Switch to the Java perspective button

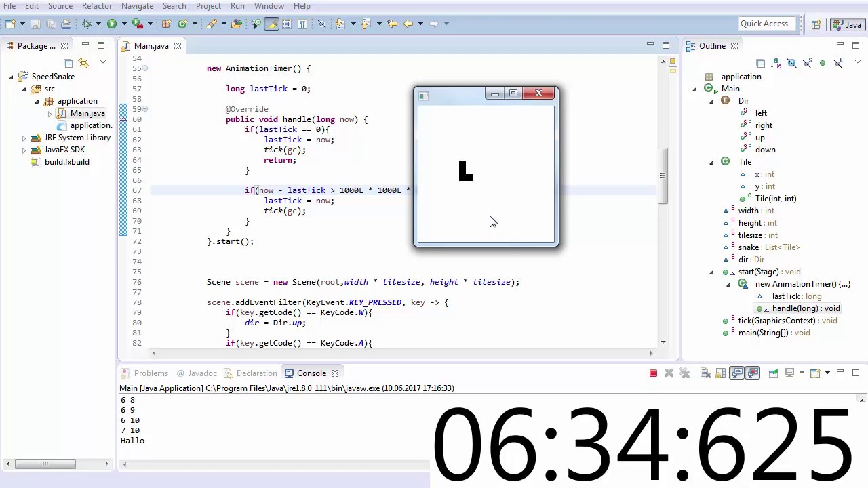(846, 24)
